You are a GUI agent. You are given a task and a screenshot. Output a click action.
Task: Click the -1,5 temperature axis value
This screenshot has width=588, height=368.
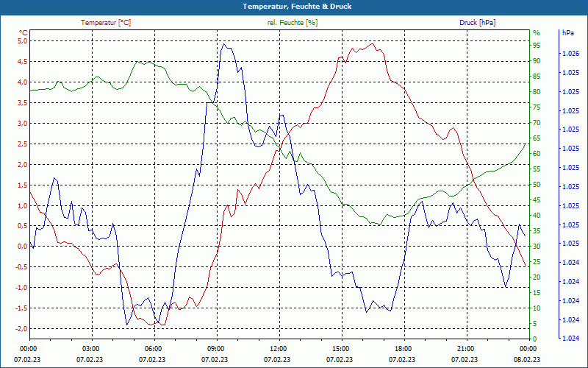click(21, 308)
